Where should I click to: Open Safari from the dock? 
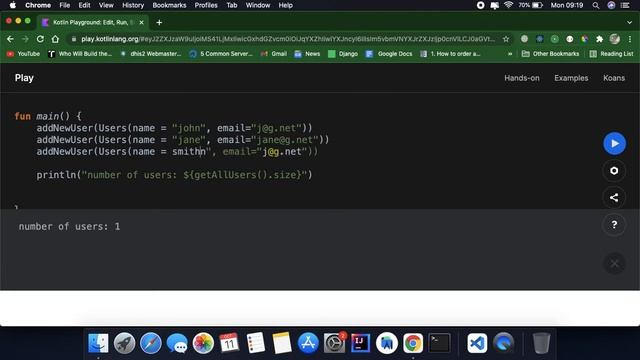pyautogui.click(x=151, y=343)
